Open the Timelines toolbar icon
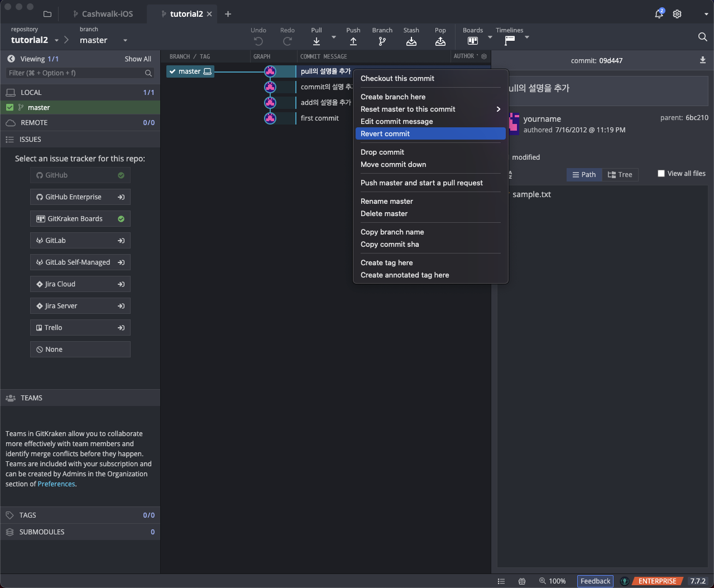 [510, 41]
